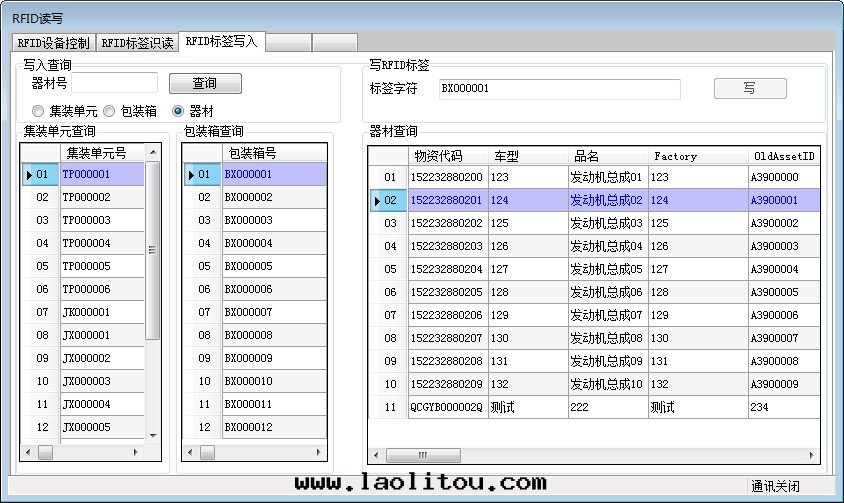This screenshot has height=503, width=844.
Task: Click row 11 code QCGYB000002Q
Action: (446, 407)
